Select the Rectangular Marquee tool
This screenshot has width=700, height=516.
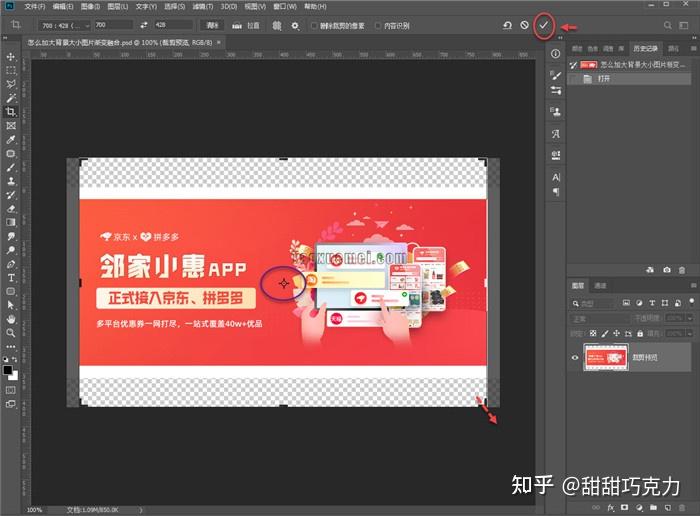(11, 71)
